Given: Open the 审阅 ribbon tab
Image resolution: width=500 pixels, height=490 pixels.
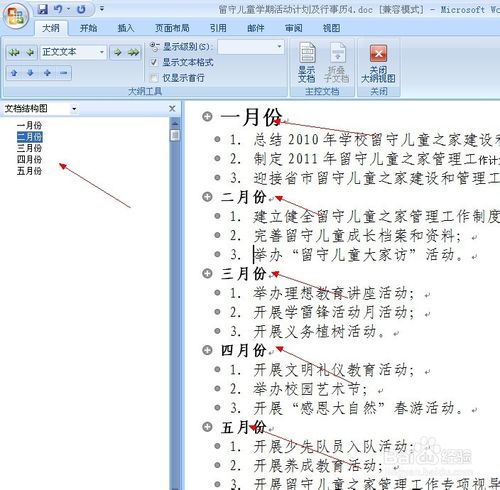Looking at the screenshot, I should tap(293, 28).
